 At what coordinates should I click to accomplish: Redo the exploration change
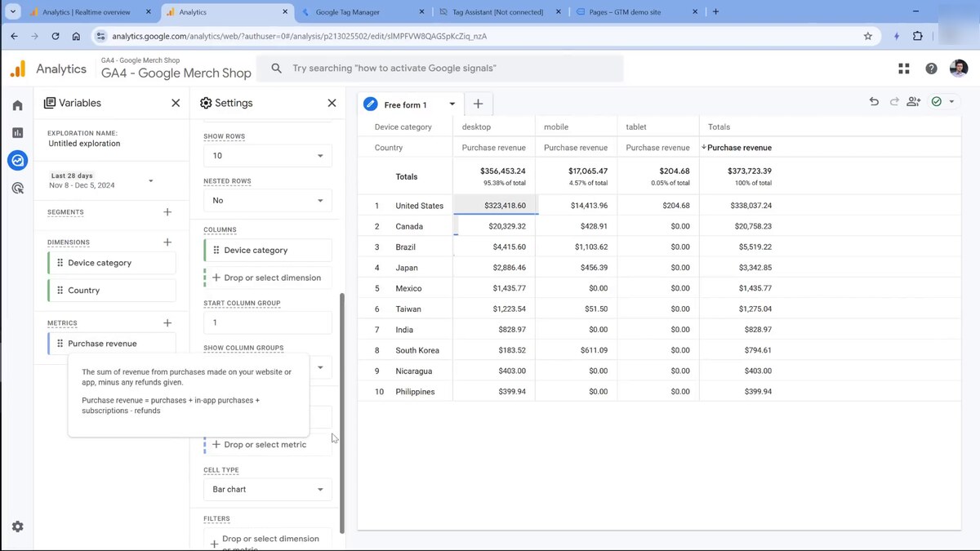pyautogui.click(x=894, y=101)
